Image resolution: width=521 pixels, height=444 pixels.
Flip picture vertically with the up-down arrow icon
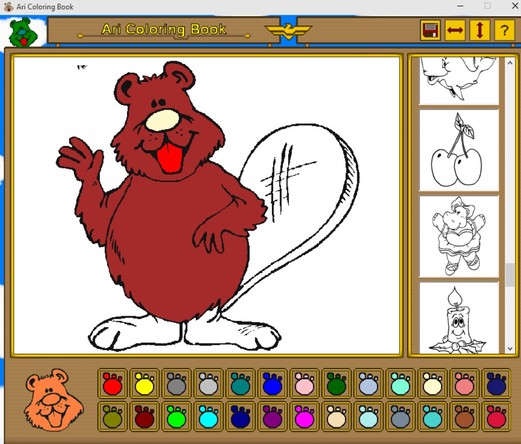pyautogui.click(x=480, y=30)
